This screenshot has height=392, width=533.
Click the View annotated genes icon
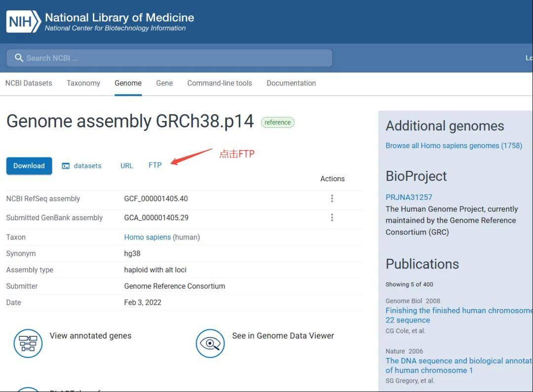click(28, 344)
